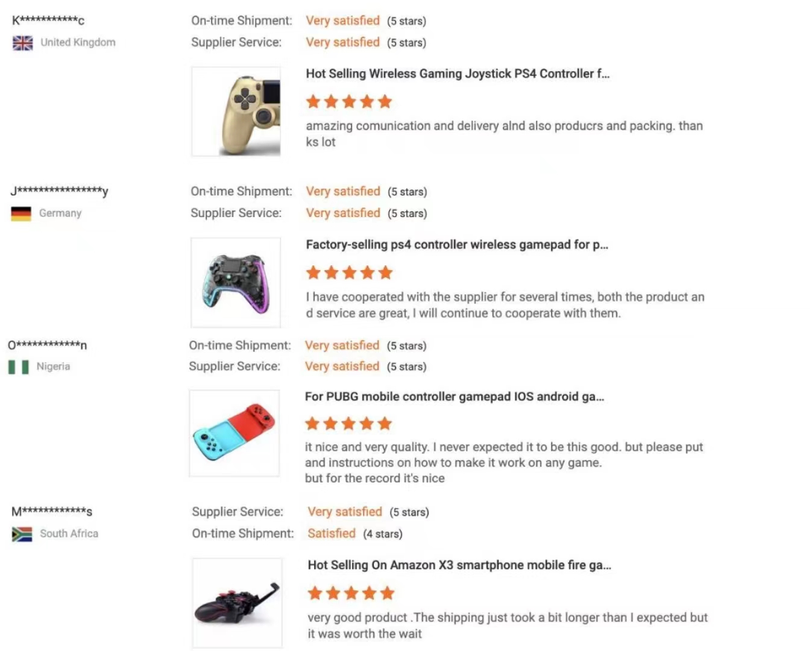812x651 pixels.
Task: Click the United Kingdom flag icon
Action: point(23,43)
